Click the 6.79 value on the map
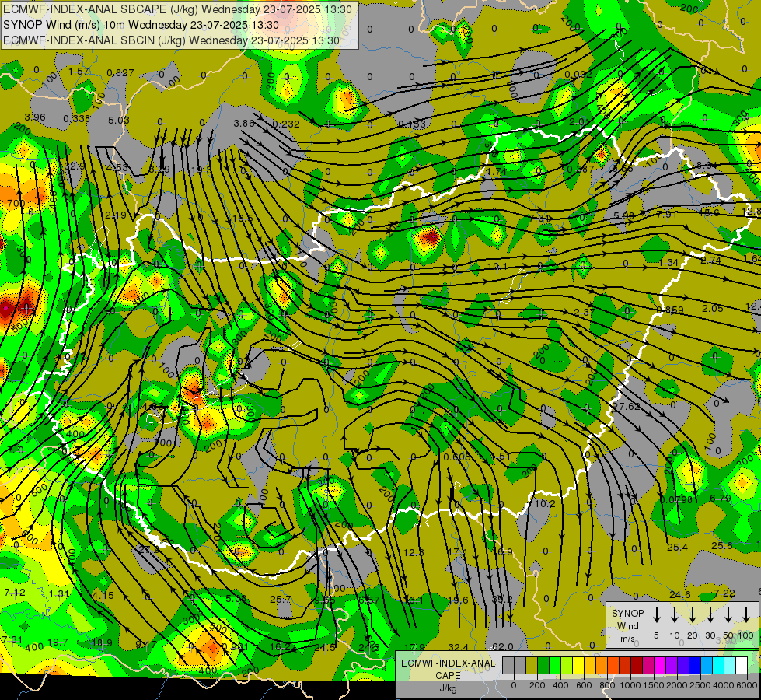Screen dimensions: 761x700 721,499
